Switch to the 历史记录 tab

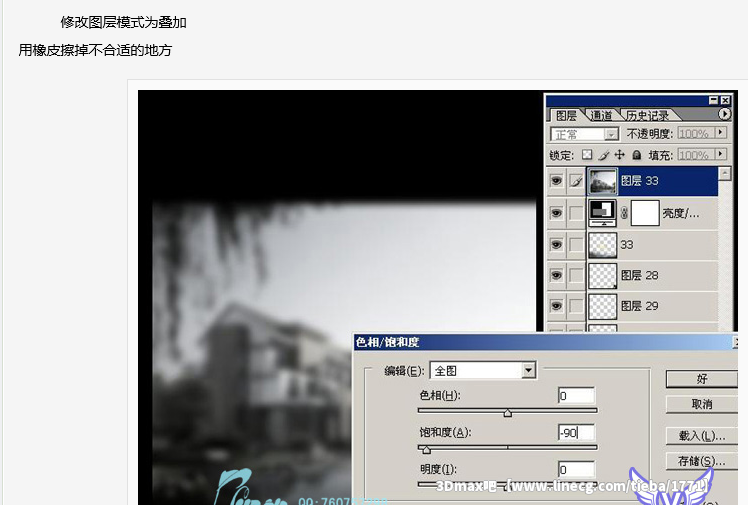(x=647, y=115)
